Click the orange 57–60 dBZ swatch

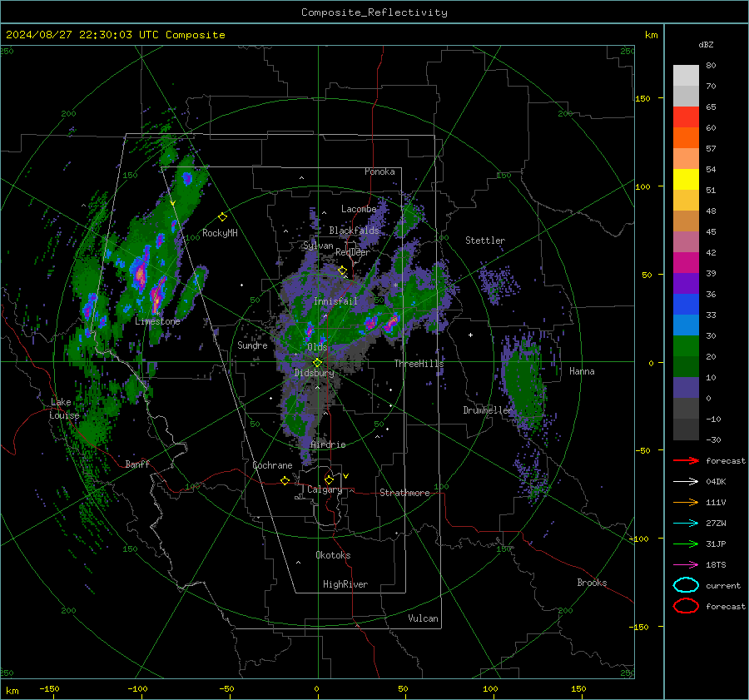point(686,138)
